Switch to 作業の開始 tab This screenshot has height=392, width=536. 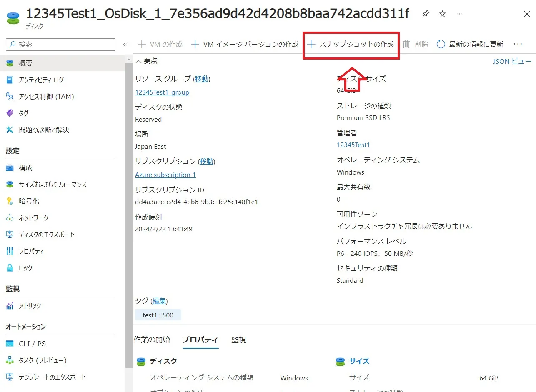pyautogui.click(x=152, y=340)
